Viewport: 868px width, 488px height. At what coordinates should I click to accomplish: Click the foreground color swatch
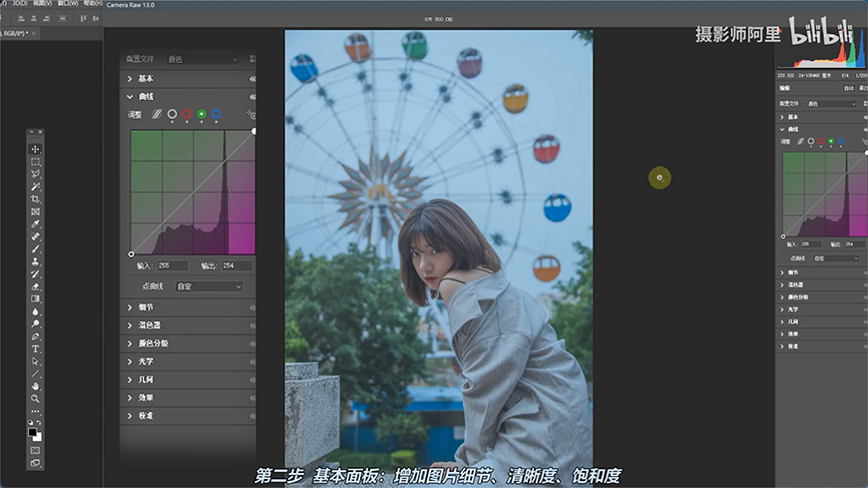point(34,432)
